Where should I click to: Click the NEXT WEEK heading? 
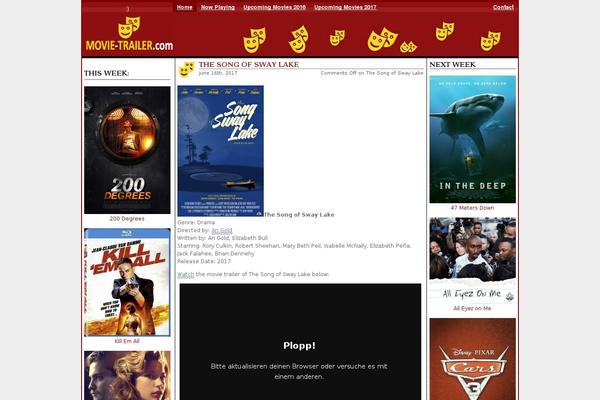point(452,64)
